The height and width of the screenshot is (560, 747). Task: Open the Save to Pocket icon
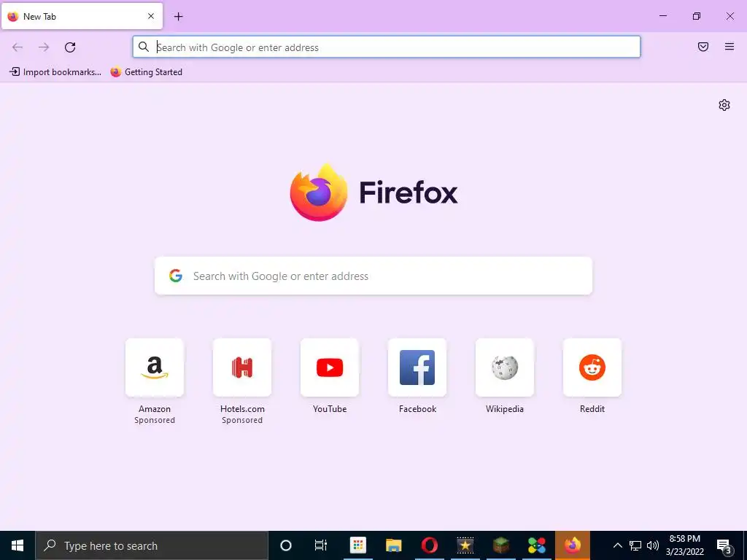(703, 47)
